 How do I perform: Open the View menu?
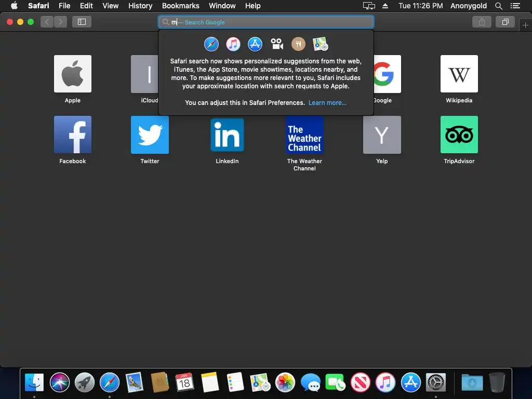110,6
